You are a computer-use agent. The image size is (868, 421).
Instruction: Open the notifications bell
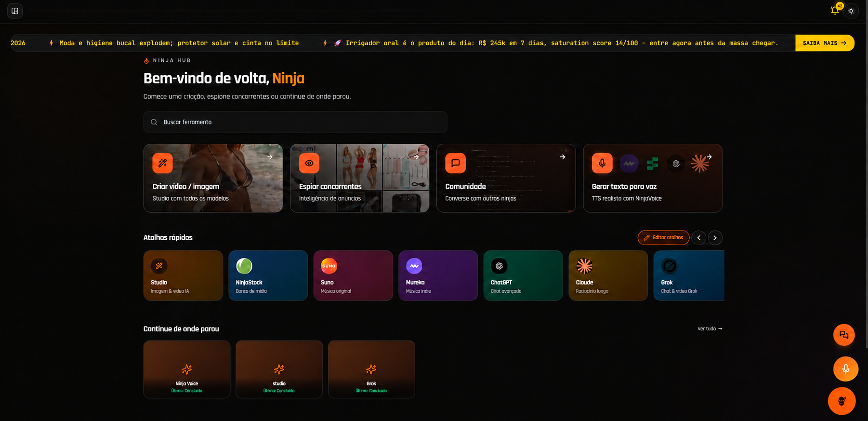835,10
